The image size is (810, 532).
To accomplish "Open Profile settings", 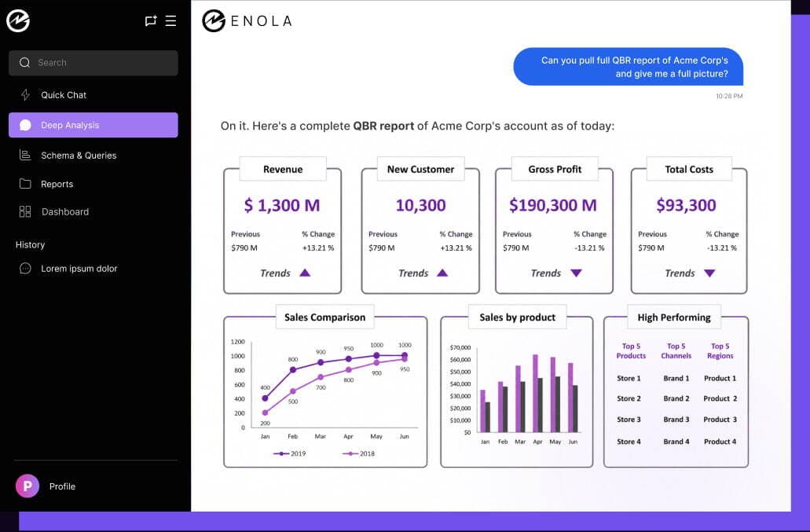I will 62,486.
